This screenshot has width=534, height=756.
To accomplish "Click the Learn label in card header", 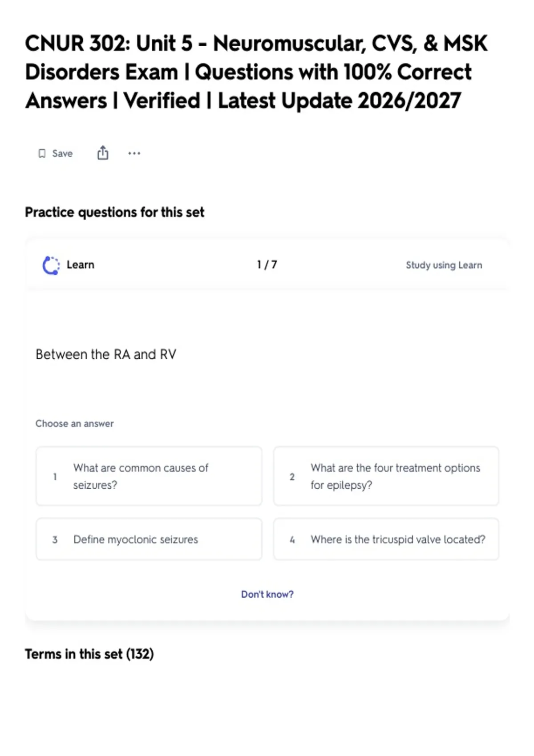I will tap(81, 265).
